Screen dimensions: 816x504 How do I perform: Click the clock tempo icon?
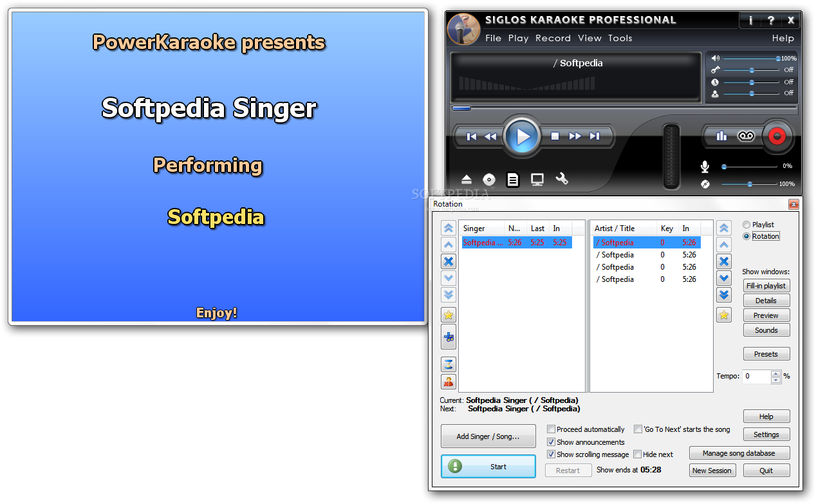(x=715, y=82)
